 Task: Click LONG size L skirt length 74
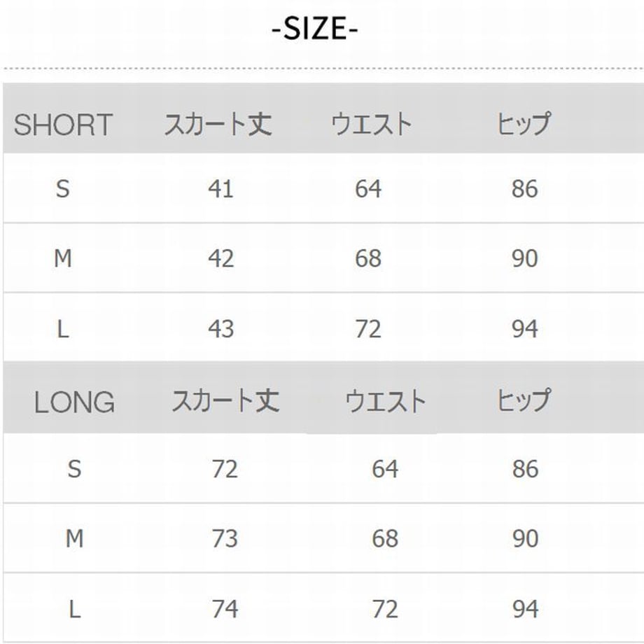(x=225, y=609)
